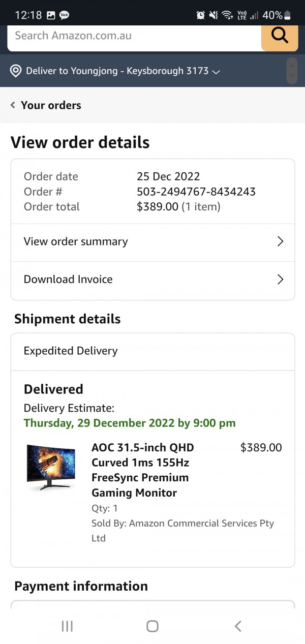Open View order summary chevron
The image size is (305, 644).
coord(280,241)
